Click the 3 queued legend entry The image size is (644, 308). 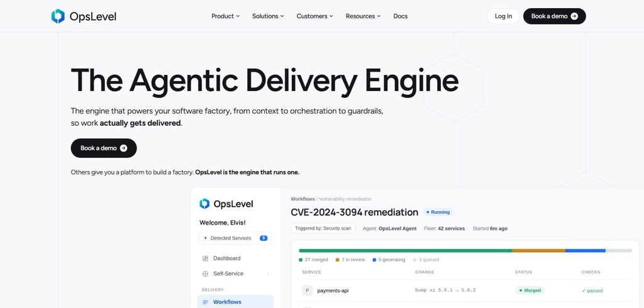(x=426, y=260)
